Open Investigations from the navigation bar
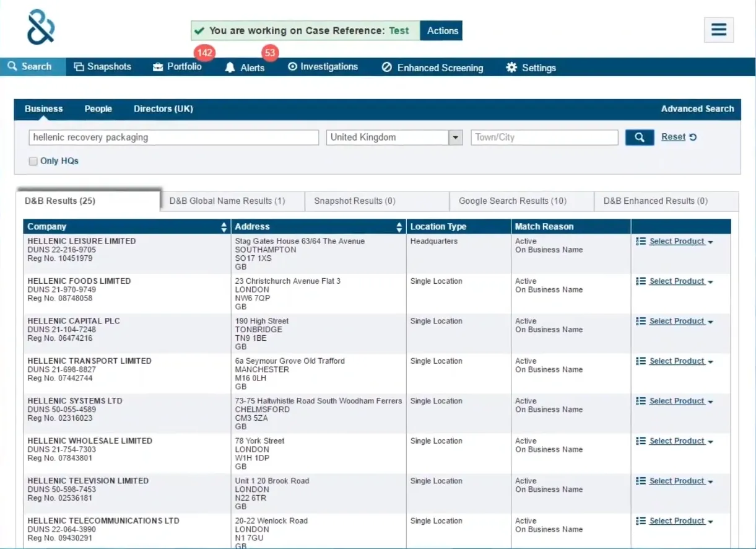Image resolution: width=756 pixels, height=549 pixels. coord(323,67)
